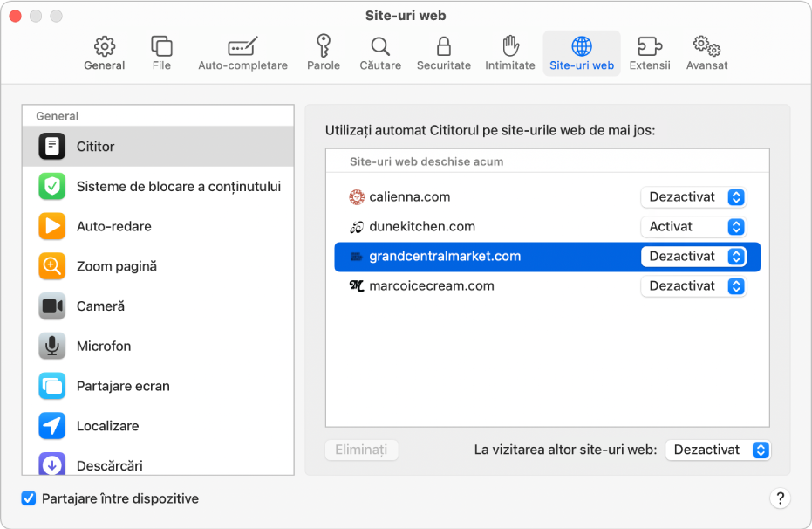Select the content blockers shield icon

[x=51, y=186]
